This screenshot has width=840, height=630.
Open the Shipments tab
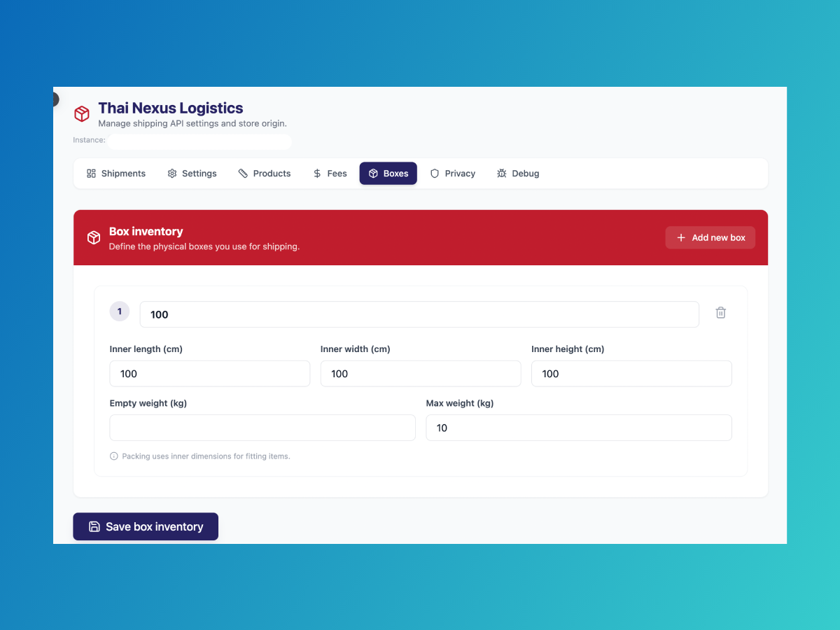116,174
